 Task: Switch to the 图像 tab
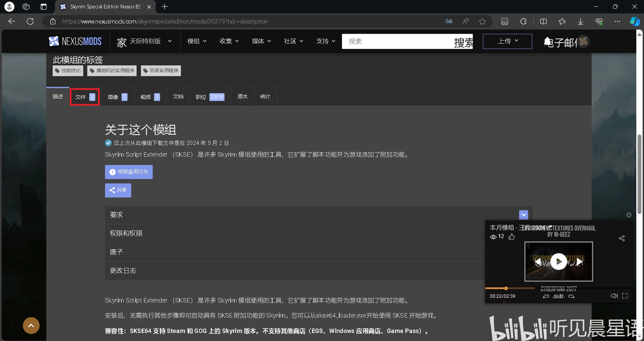click(x=118, y=97)
